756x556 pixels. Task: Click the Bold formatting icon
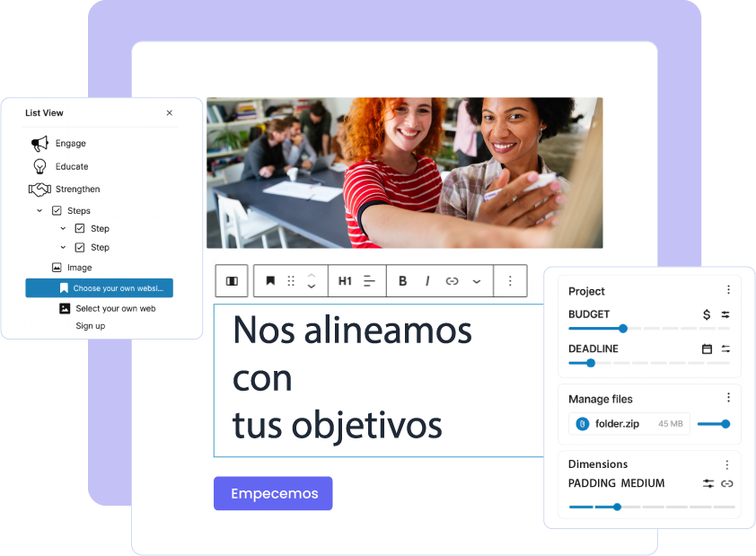tap(402, 281)
